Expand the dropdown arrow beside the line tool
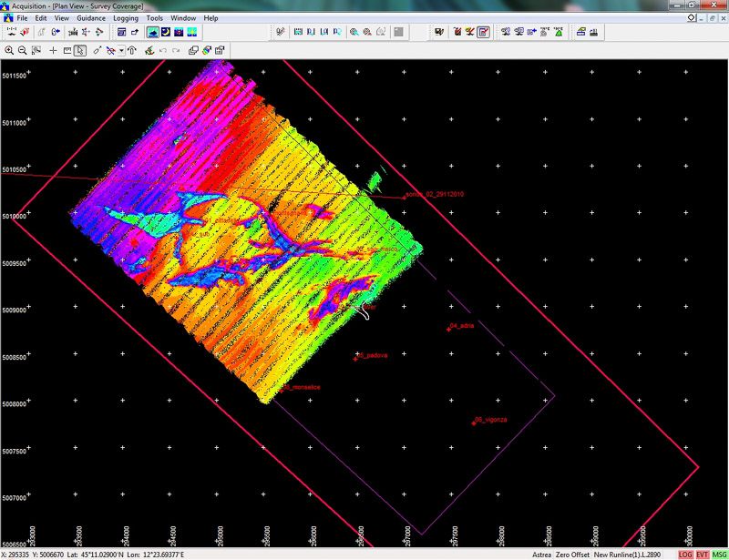 click(122, 50)
